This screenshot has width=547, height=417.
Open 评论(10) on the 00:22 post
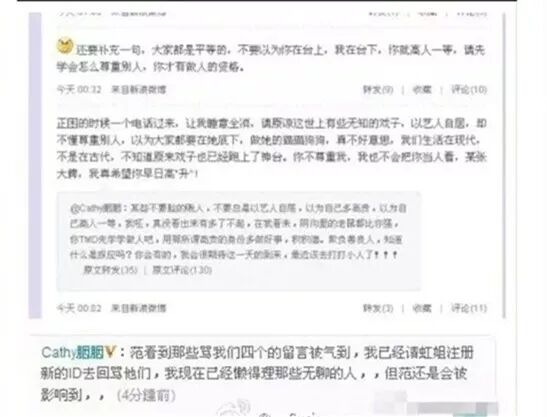click(x=469, y=90)
